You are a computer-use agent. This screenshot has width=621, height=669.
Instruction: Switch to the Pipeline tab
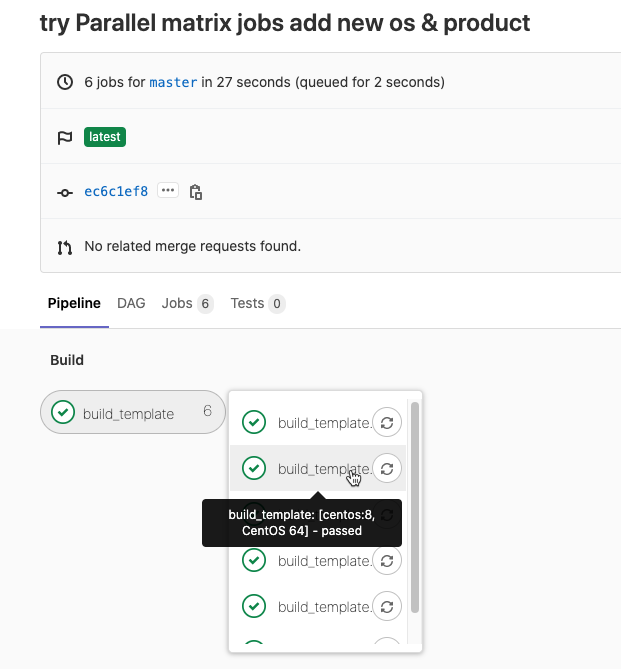pyautogui.click(x=74, y=303)
